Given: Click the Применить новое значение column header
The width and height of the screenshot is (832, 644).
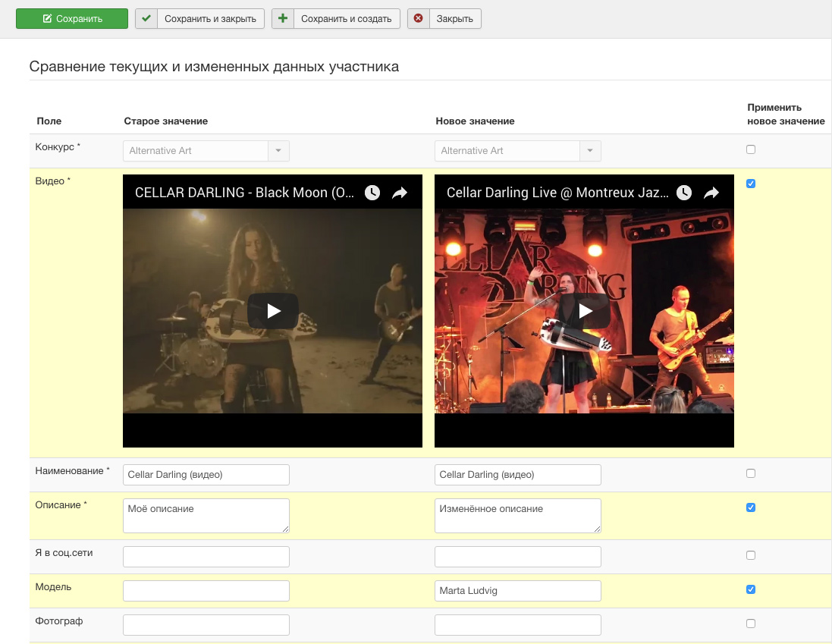Looking at the screenshot, I should [x=786, y=114].
